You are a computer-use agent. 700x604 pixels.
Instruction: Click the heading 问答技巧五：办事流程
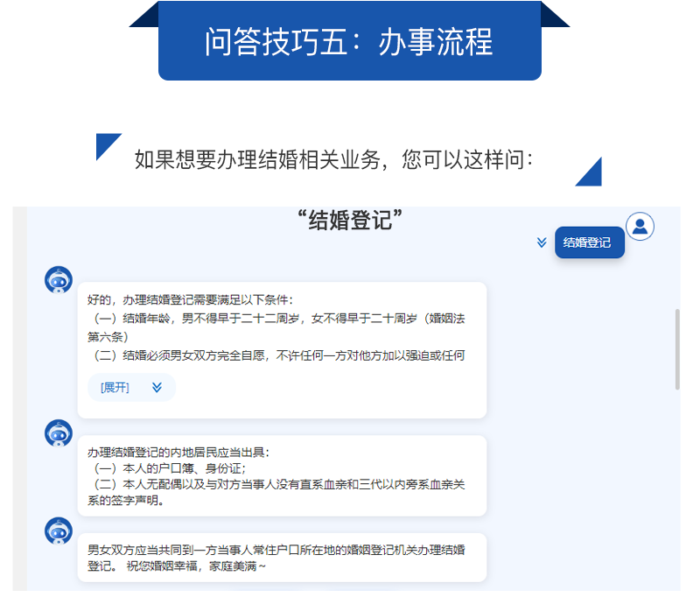[349, 41]
